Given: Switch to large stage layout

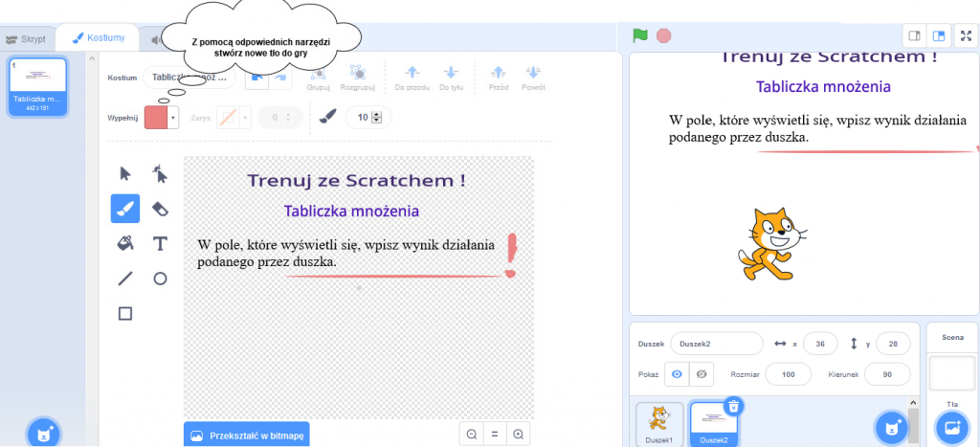Looking at the screenshot, I should click(x=938, y=35).
